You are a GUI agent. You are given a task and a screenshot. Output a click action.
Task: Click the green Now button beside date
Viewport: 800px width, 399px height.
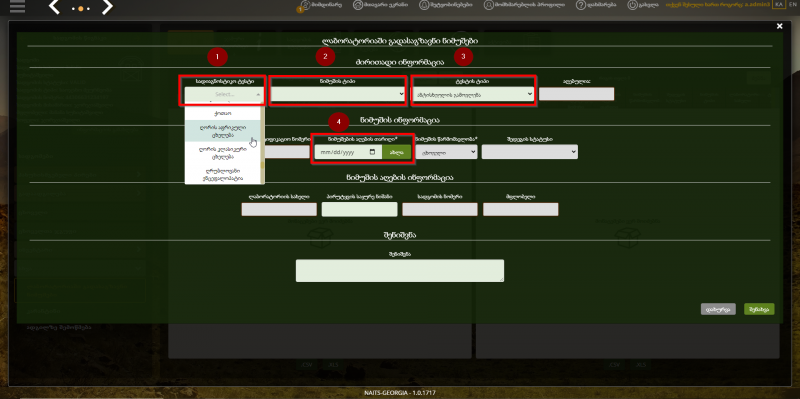click(396, 152)
